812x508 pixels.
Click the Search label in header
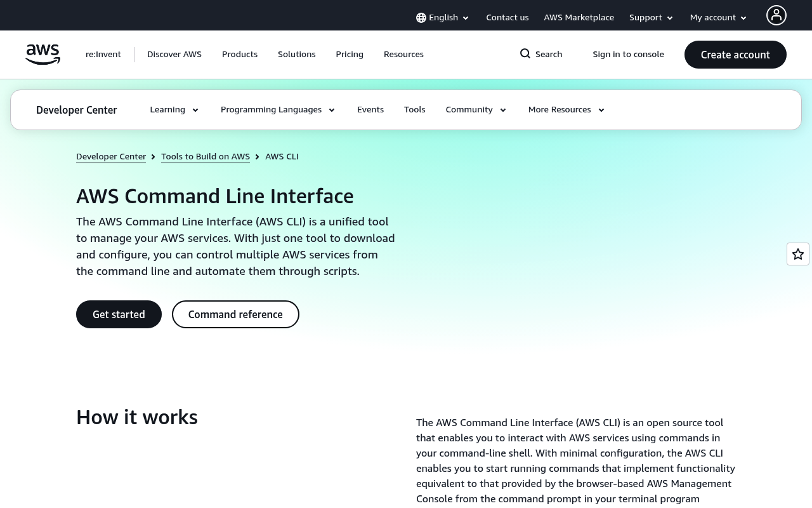click(x=549, y=55)
